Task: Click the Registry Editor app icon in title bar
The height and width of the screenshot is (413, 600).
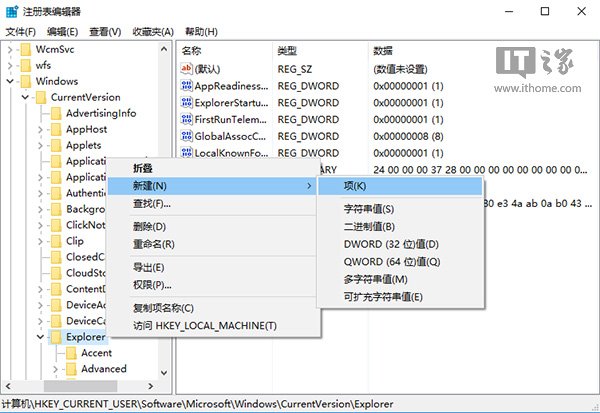Action: tap(12, 11)
